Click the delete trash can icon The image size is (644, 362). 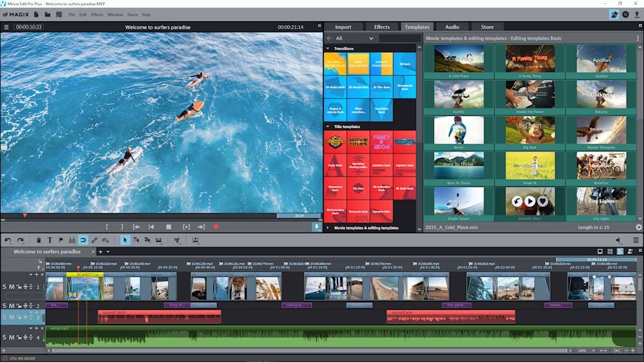click(39, 240)
